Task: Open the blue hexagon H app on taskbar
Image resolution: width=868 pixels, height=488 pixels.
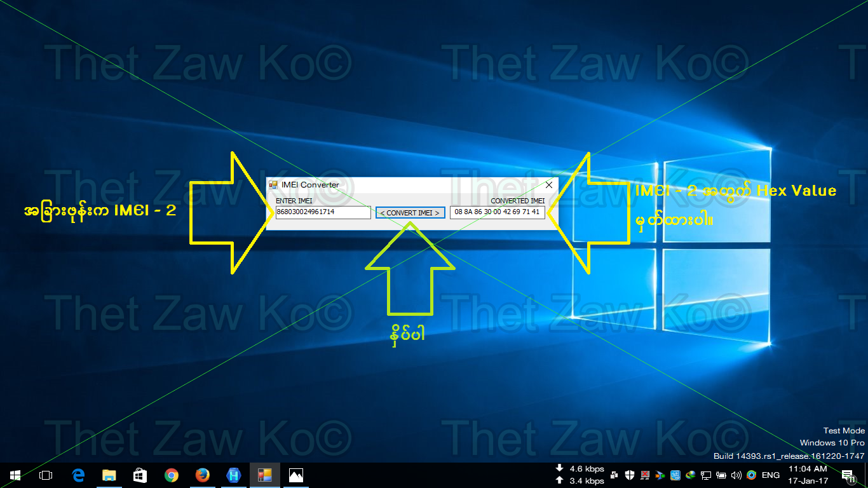Action: [x=234, y=475]
